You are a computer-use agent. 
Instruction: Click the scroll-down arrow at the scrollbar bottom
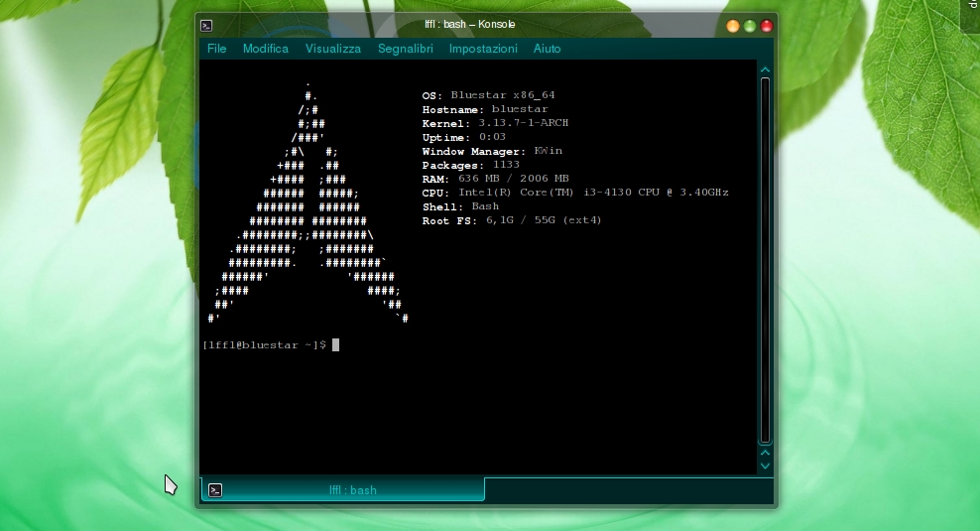pos(765,465)
